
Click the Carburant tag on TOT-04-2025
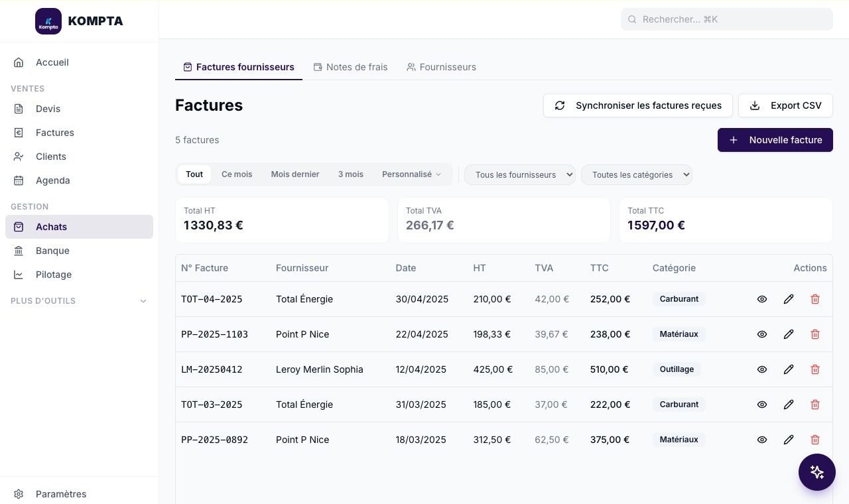pos(679,299)
